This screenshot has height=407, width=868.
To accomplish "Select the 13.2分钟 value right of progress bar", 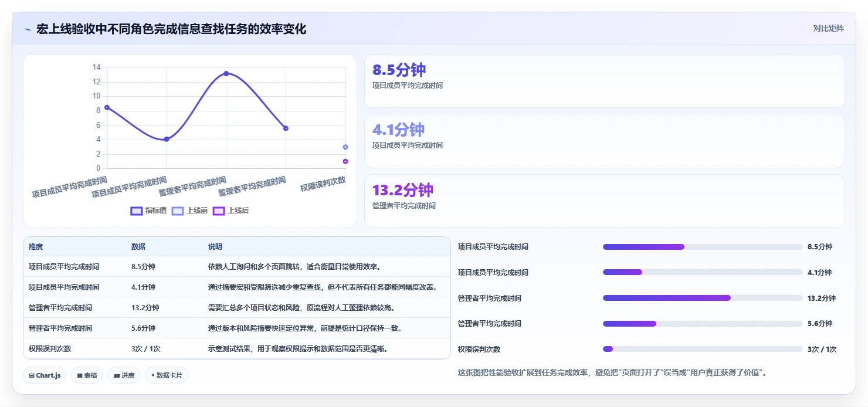I will coord(822,298).
